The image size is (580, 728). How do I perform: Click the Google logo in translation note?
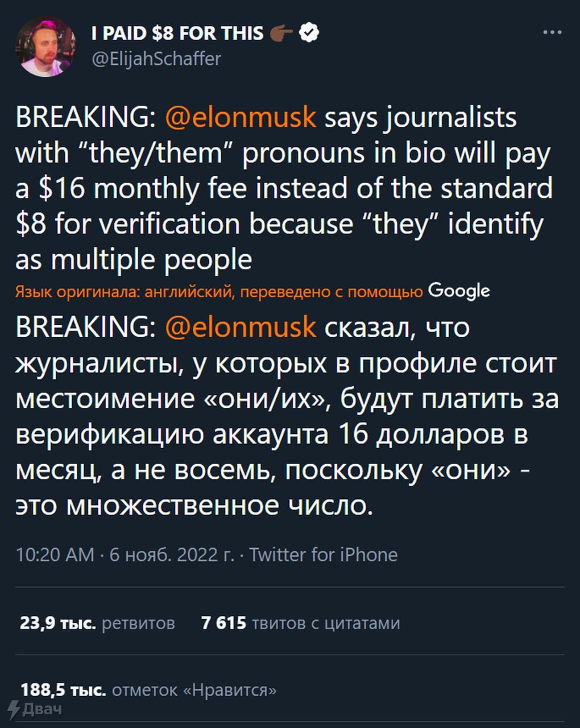[458, 291]
